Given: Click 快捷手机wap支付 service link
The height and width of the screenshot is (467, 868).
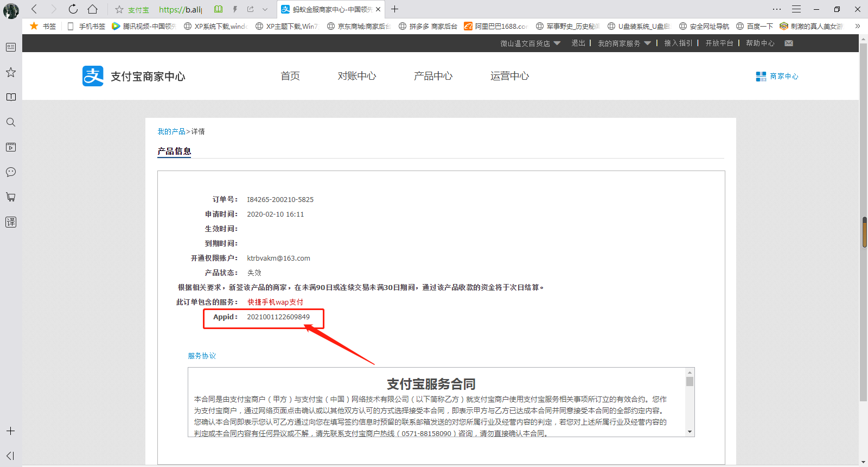Looking at the screenshot, I should pos(276,302).
